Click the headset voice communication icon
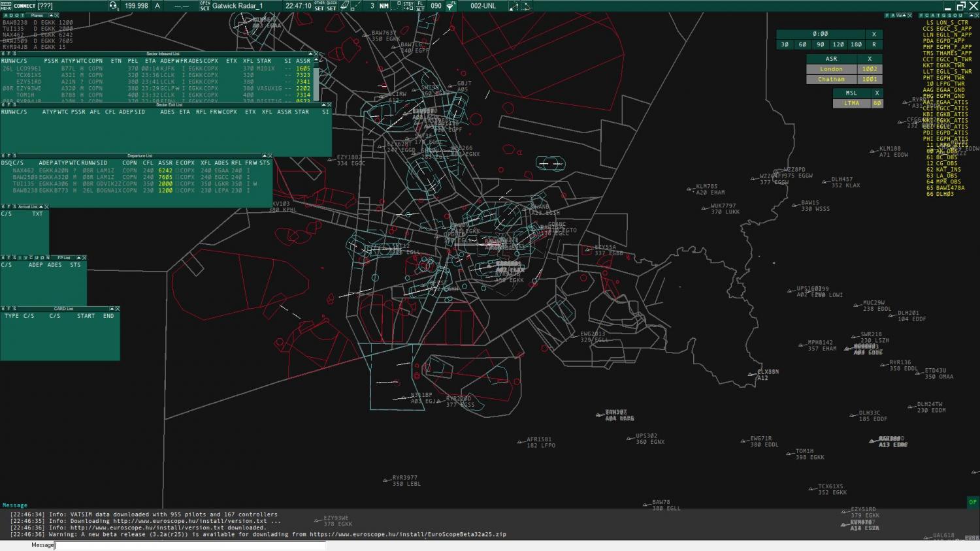 [x=114, y=6]
